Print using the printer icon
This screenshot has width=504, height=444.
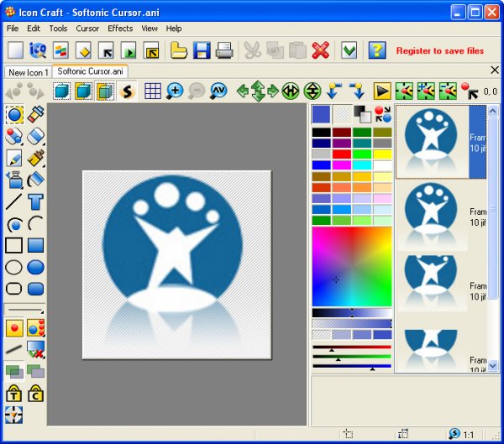pos(224,50)
